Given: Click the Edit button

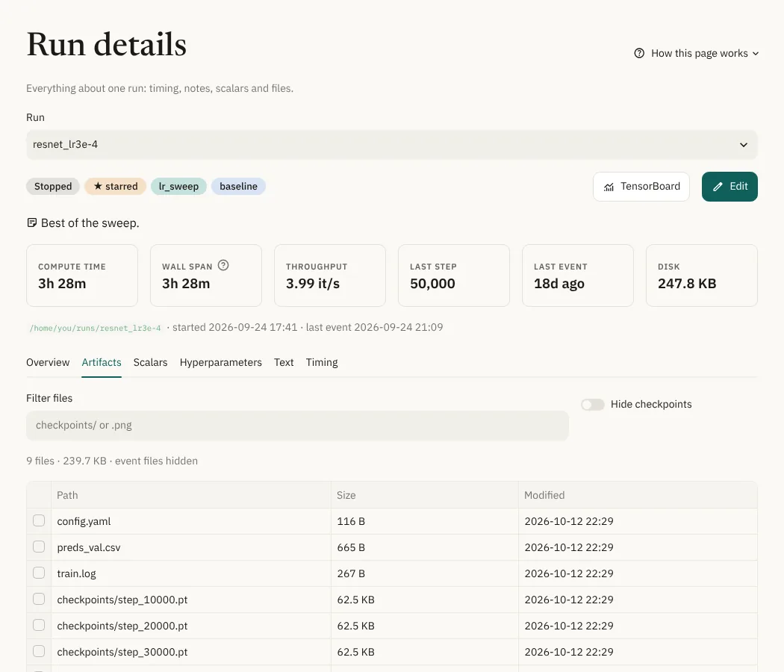Looking at the screenshot, I should (729, 187).
